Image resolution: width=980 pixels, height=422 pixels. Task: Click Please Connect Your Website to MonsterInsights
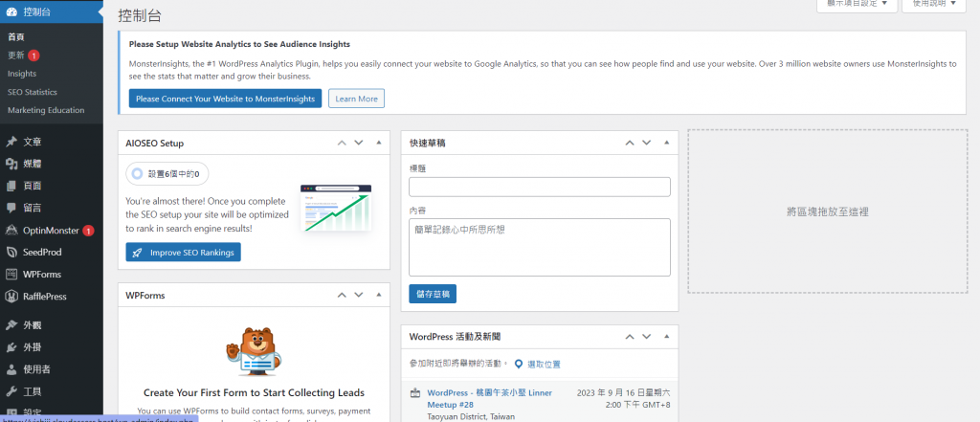pos(225,99)
